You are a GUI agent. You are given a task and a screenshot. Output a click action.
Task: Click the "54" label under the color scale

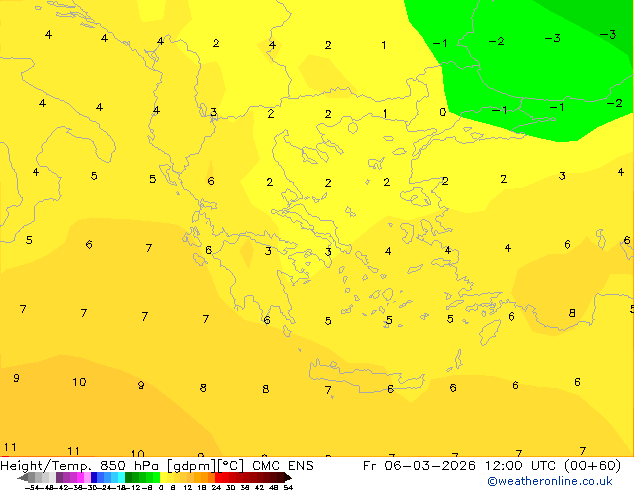coord(288,488)
